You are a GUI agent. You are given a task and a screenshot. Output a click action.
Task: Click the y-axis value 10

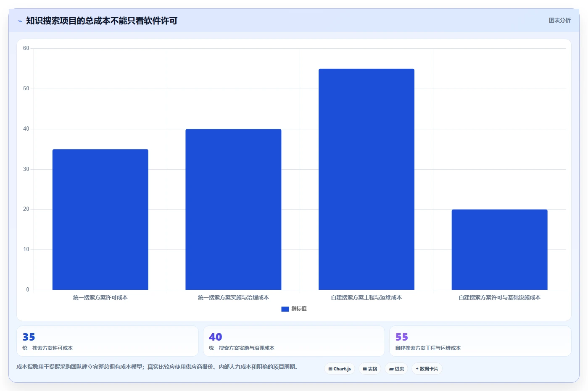[26, 249]
